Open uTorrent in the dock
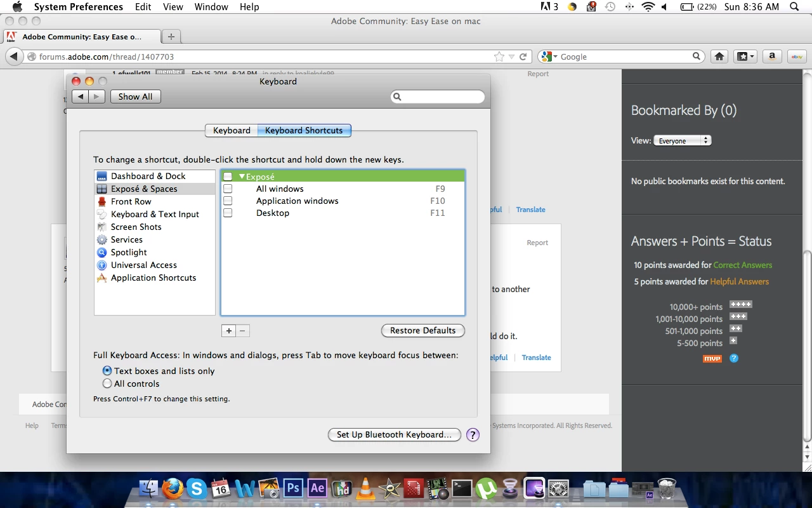 tap(486, 488)
